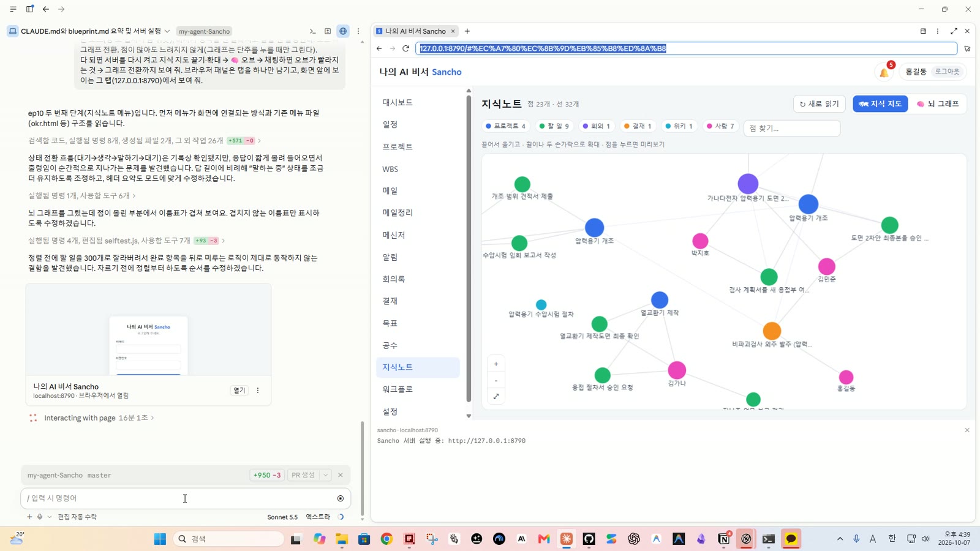The width and height of the screenshot is (980, 551).
Task: Toggle the 위키 1 filter chip
Action: (679, 126)
